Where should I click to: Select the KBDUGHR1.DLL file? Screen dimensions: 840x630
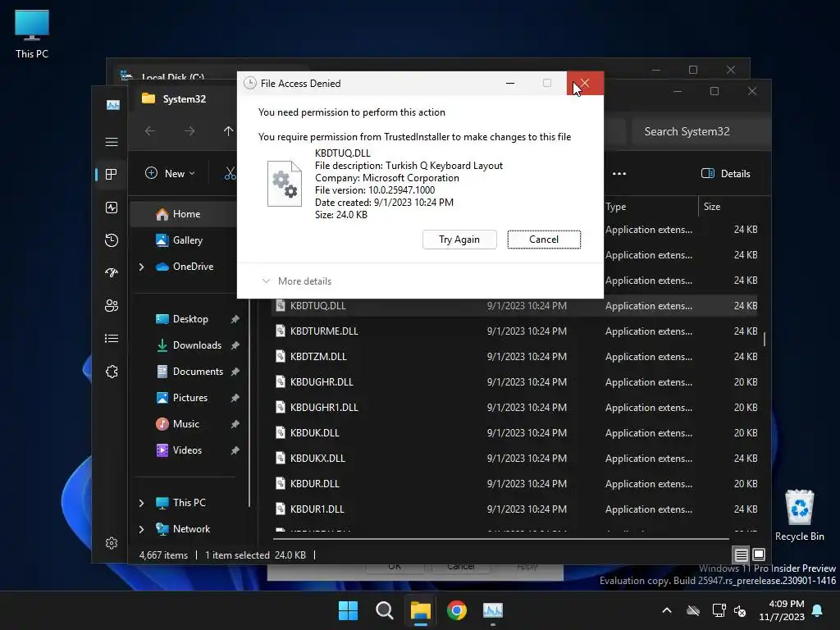pyautogui.click(x=514, y=408)
